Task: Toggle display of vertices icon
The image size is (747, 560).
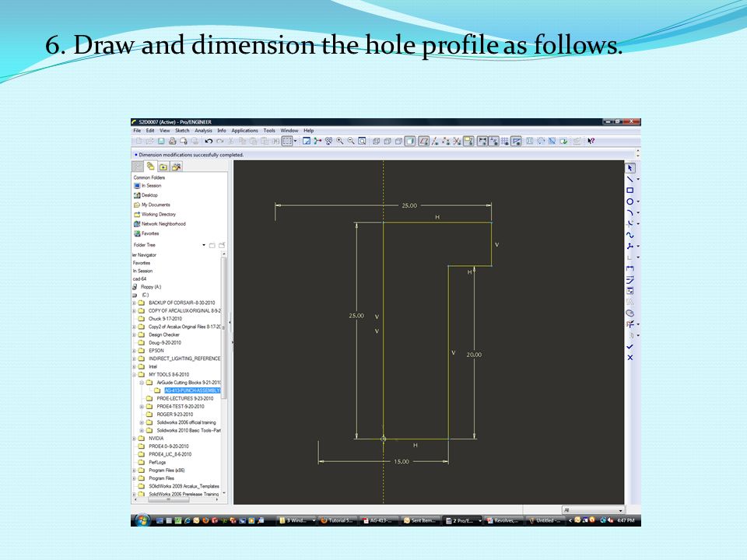Action: [517, 141]
